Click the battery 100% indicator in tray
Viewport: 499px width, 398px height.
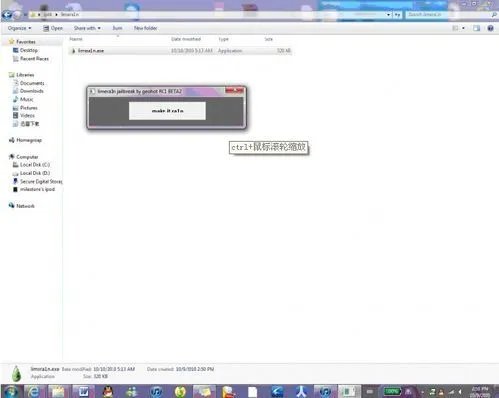392,391
